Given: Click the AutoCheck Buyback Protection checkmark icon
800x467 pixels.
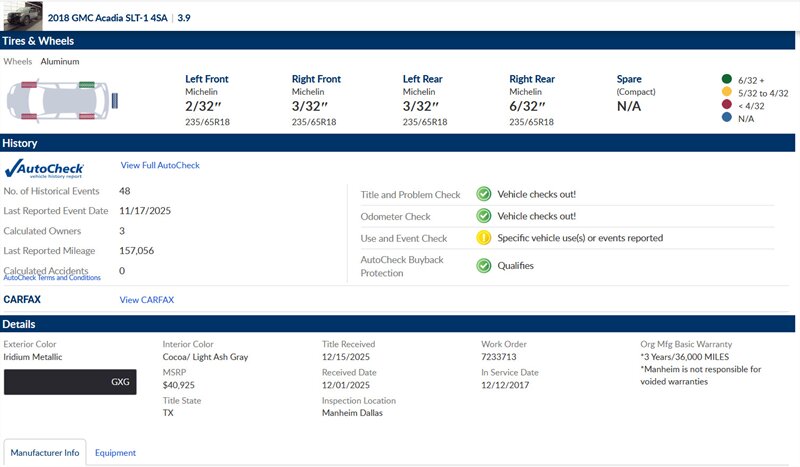Looking at the screenshot, I should click(x=483, y=265).
